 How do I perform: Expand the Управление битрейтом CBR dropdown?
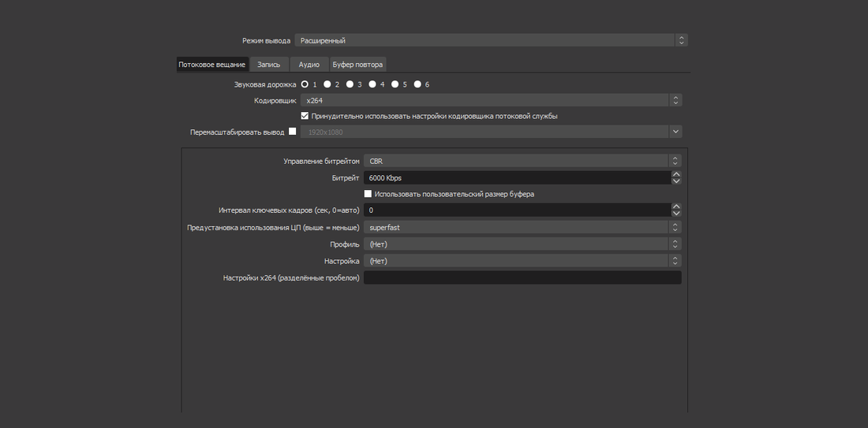(522, 161)
